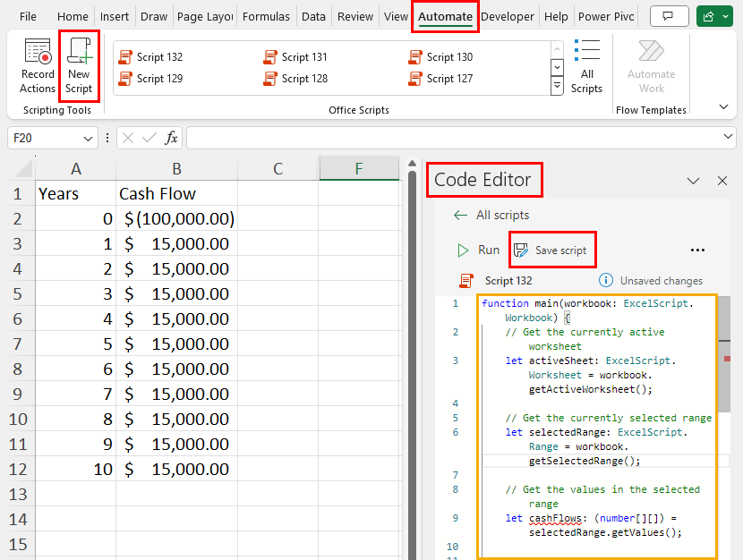Open the File tab

(28, 17)
